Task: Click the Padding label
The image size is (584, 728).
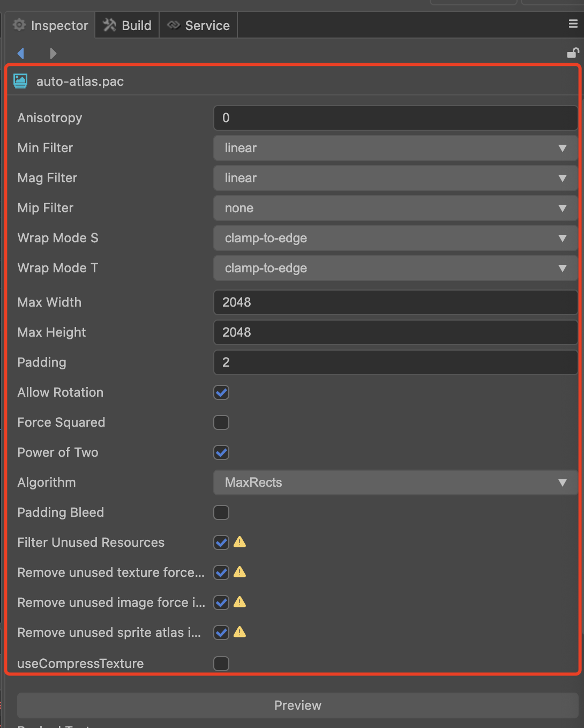Action: point(42,362)
